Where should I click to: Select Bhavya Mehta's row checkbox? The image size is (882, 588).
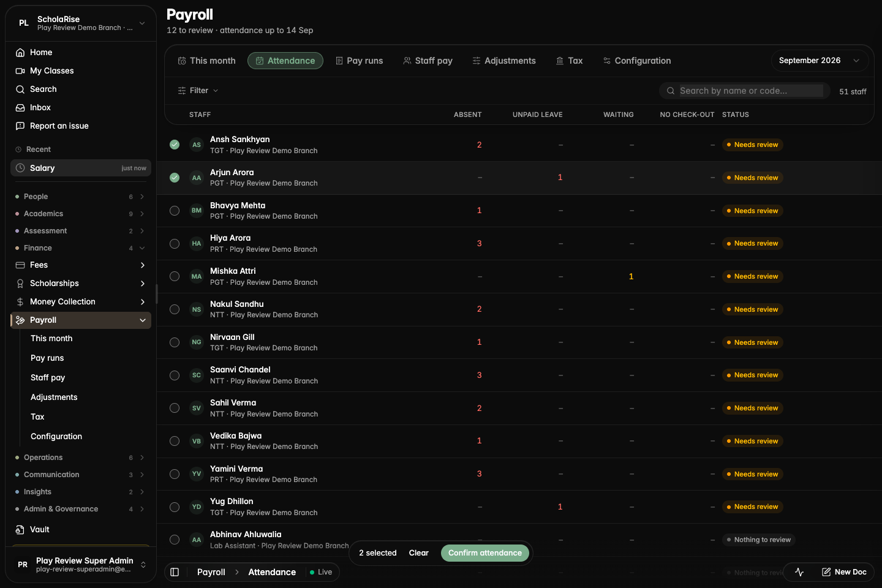tap(175, 211)
